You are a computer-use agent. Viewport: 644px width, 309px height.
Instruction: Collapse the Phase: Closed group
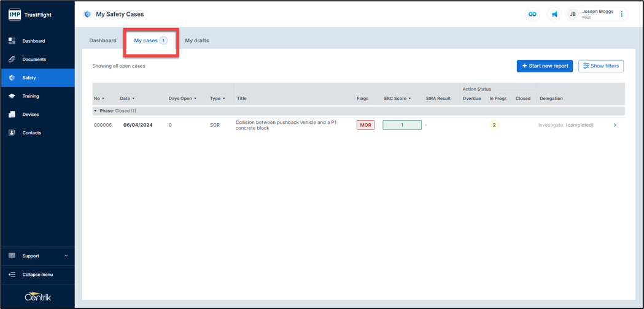tap(95, 111)
